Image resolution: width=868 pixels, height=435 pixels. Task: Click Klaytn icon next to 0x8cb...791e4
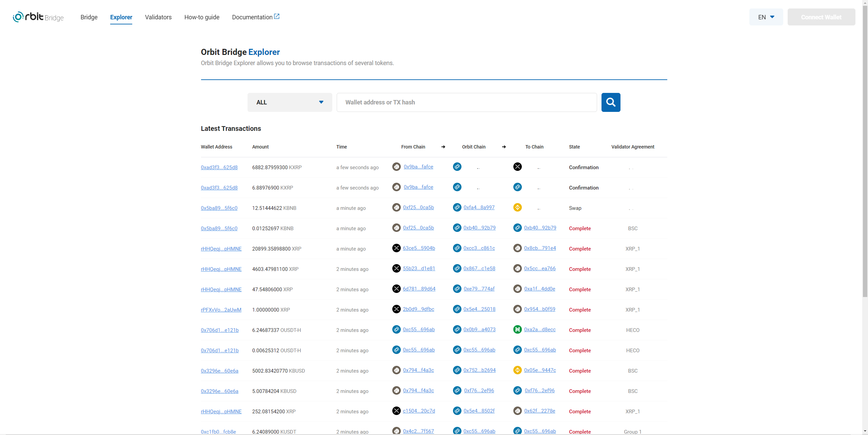517,248
